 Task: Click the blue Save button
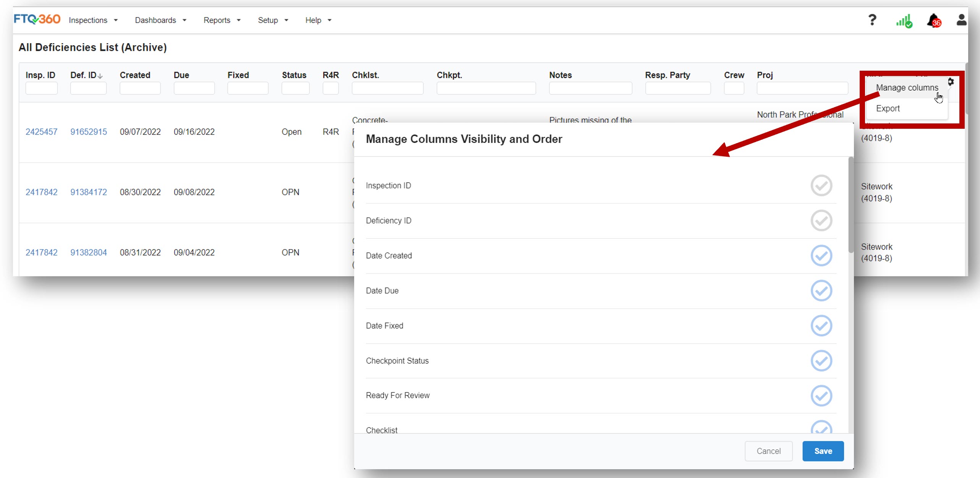point(823,451)
